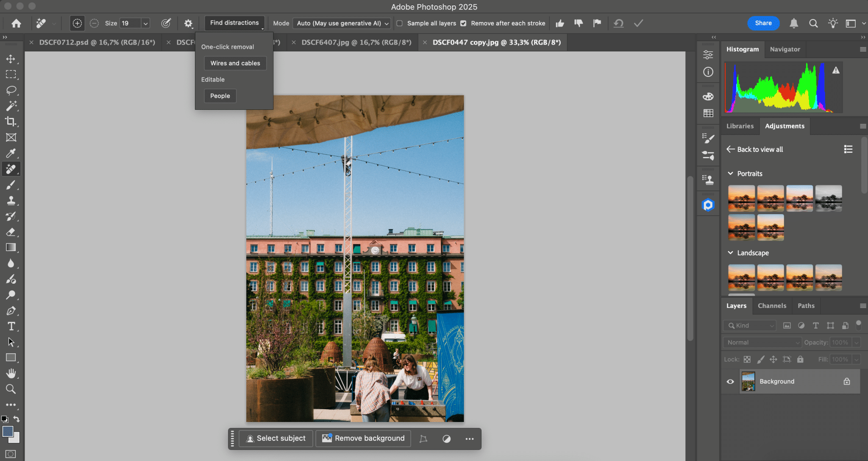Collapse the Portraits preset group
The width and height of the screenshot is (868, 461).
pyautogui.click(x=731, y=173)
